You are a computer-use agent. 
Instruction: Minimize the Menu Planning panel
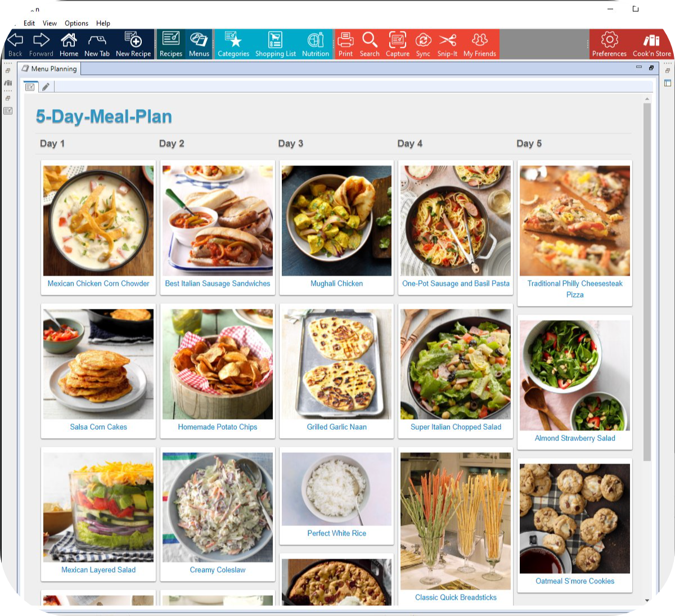(x=638, y=68)
